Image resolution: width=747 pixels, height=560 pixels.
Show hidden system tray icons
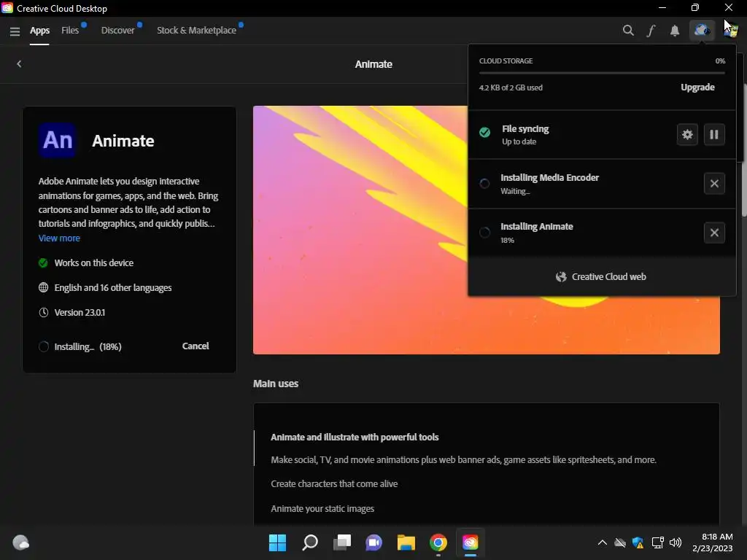pyautogui.click(x=602, y=542)
